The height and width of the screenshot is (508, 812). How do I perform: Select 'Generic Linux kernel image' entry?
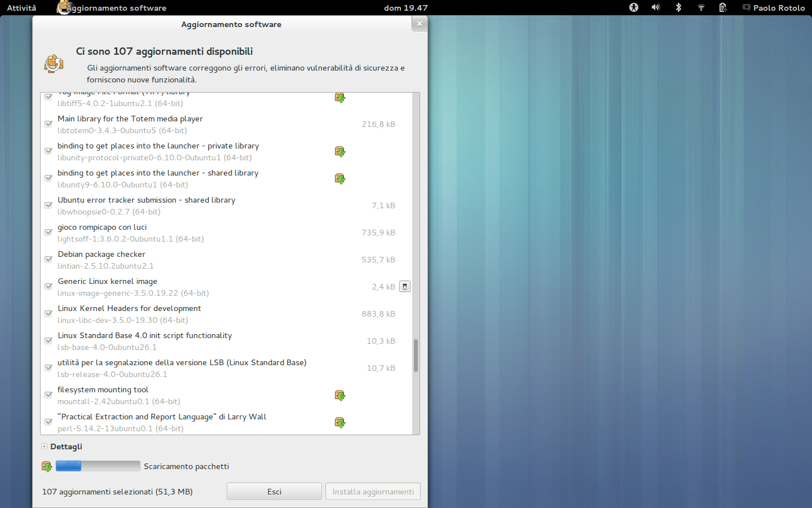tap(107, 281)
